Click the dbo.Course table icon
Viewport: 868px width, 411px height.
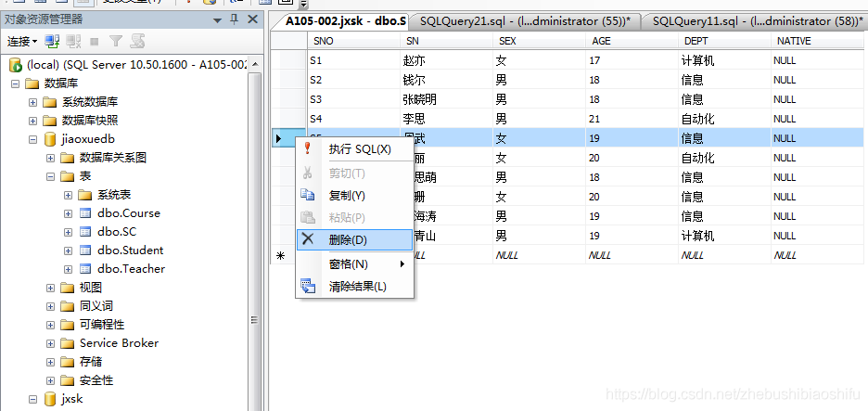[x=84, y=213]
